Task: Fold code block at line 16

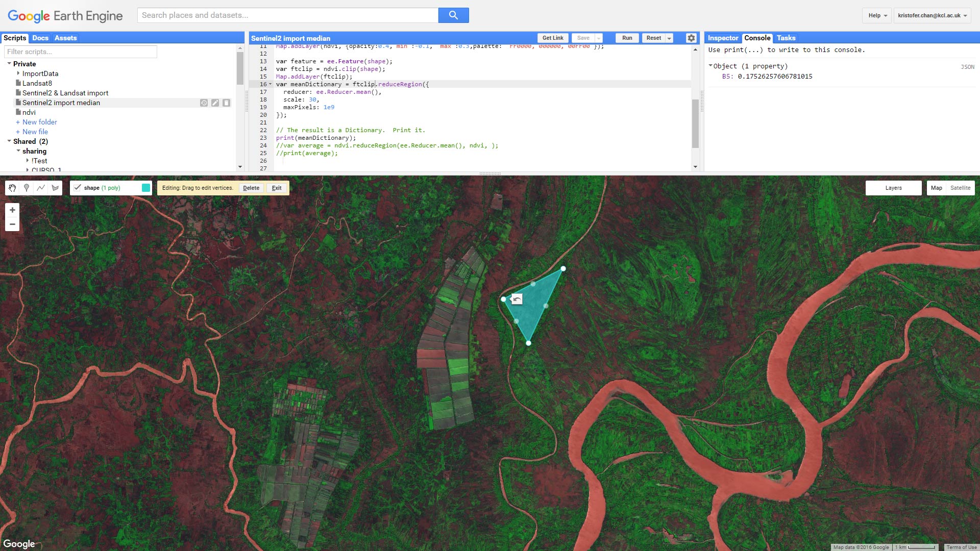Action: click(x=271, y=84)
